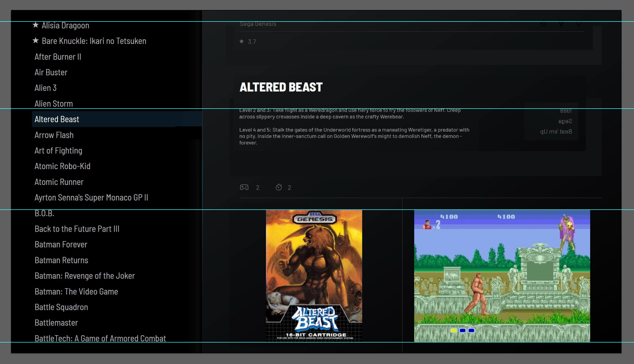Click the gamepad players icon
The image size is (634, 364).
coord(244,187)
